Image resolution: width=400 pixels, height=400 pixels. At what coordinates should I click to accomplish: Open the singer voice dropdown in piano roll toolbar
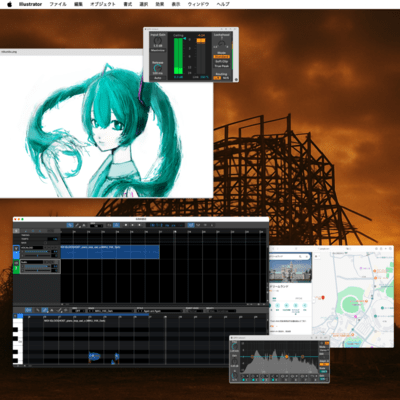click(110, 311)
